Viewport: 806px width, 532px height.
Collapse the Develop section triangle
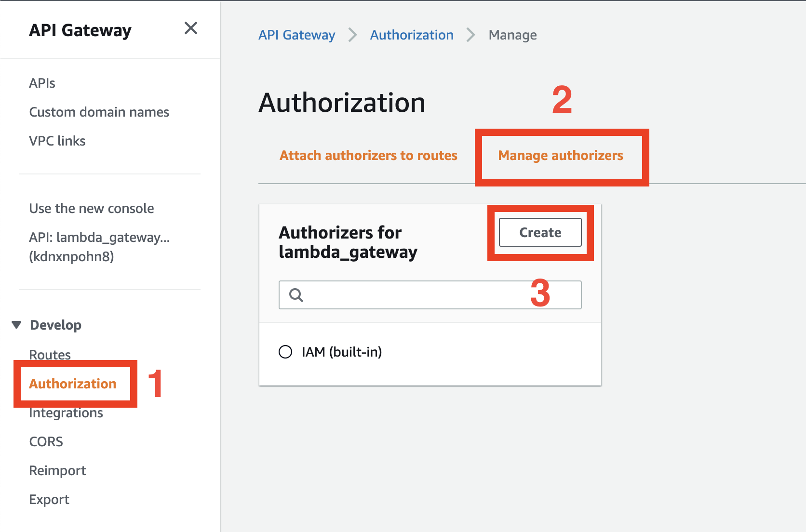pyautogui.click(x=16, y=325)
